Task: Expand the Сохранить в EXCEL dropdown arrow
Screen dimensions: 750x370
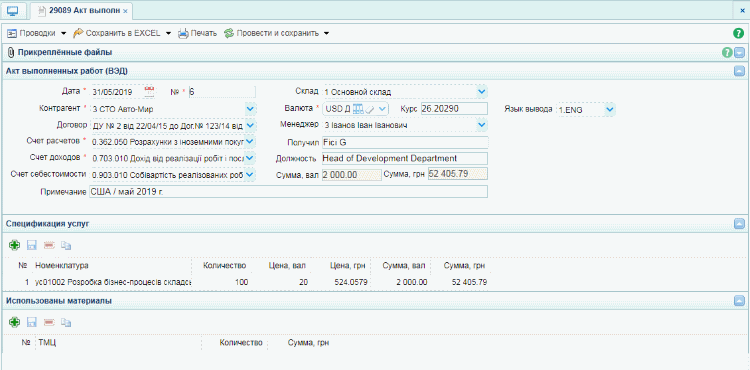Action: click(168, 33)
